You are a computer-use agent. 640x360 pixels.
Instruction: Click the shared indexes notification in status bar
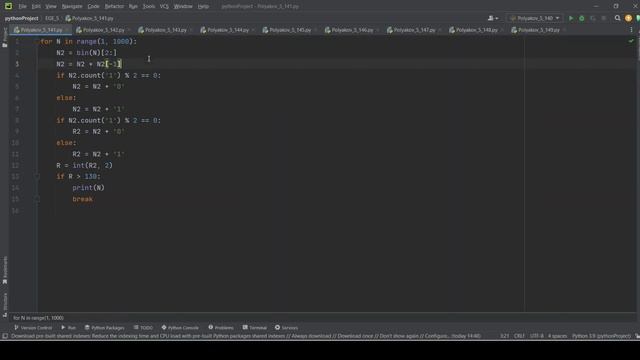pos(246,336)
